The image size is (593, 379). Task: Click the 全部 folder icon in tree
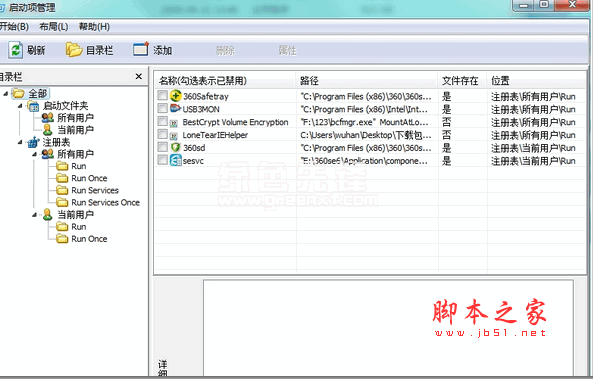18,93
